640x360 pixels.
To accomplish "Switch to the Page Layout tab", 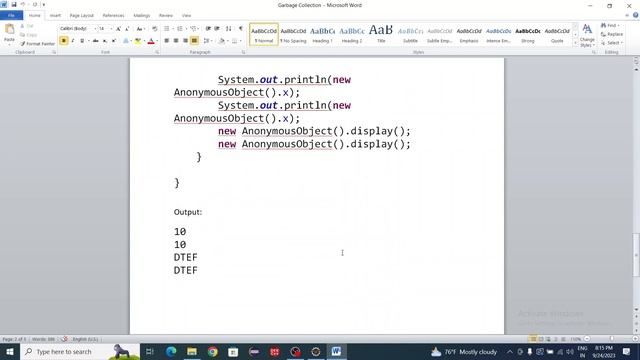I will [82, 15].
